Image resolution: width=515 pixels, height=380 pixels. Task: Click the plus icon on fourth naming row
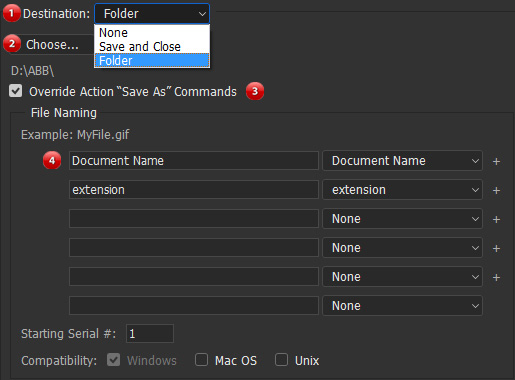tap(496, 248)
